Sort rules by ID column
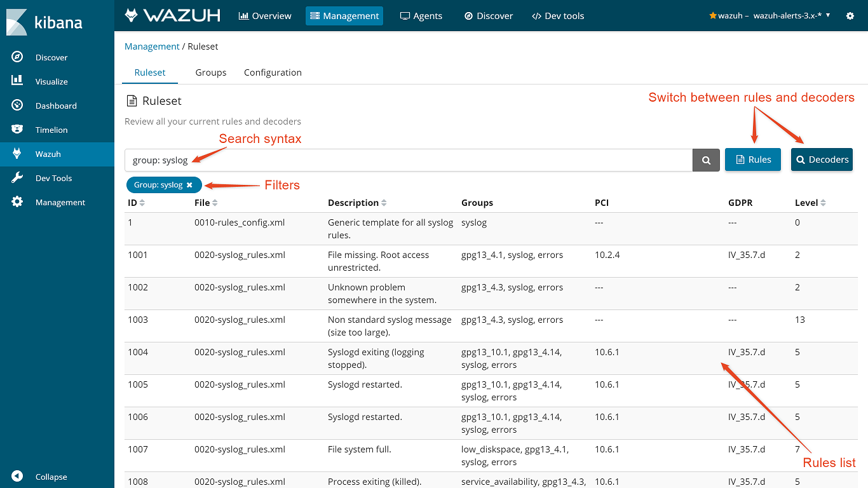 pos(137,203)
